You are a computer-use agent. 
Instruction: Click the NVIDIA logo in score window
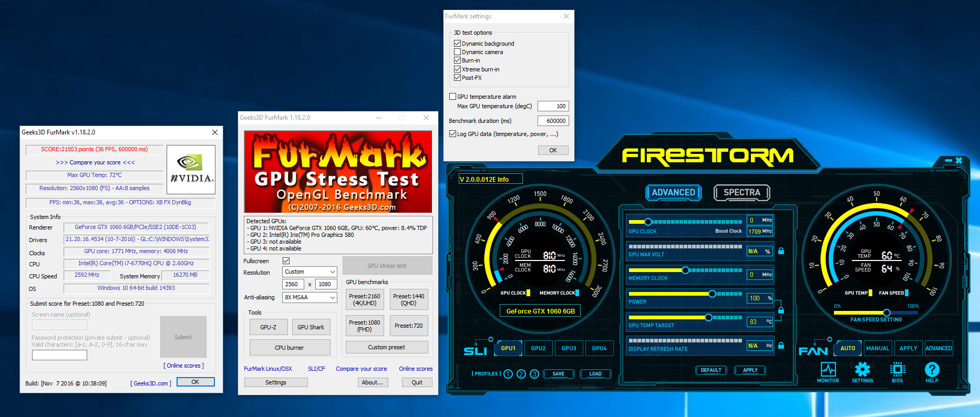(191, 170)
